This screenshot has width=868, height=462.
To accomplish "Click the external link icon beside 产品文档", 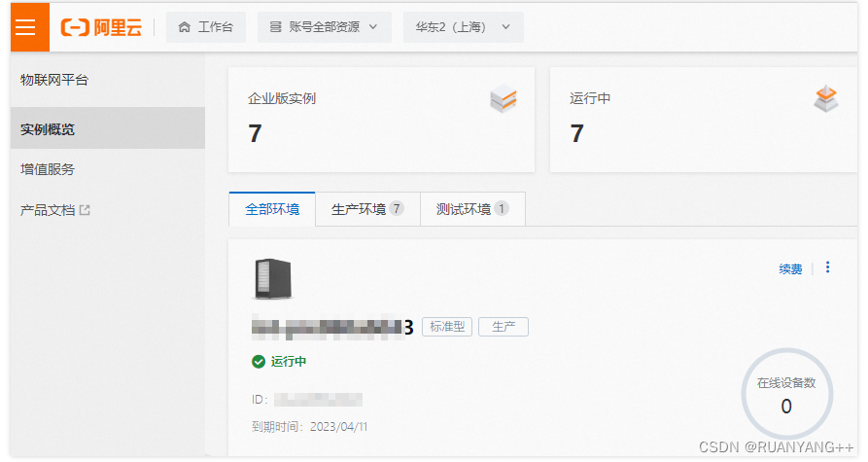I will pos(85,210).
